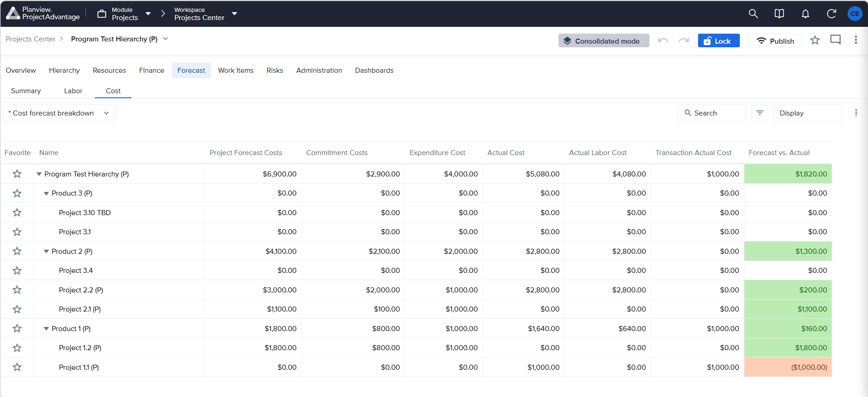868x397 pixels.
Task: Open the global search magnifier icon
Action: (753, 14)
